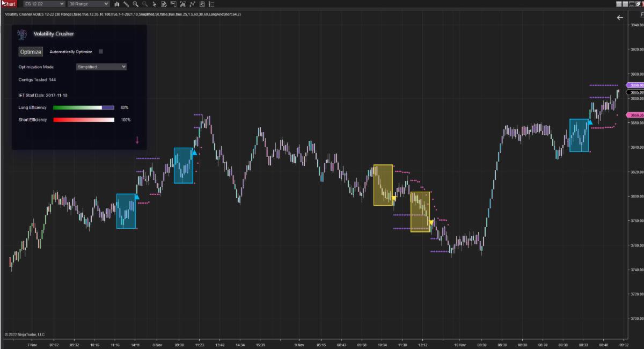Enable the Automatically Optimize checkbox
Viewport: 644px width, 349px height.
[x=100, y=51]
